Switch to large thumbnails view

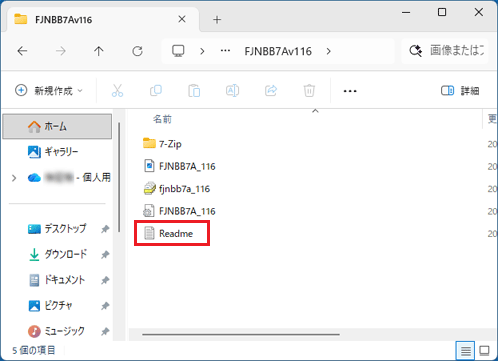484,350
